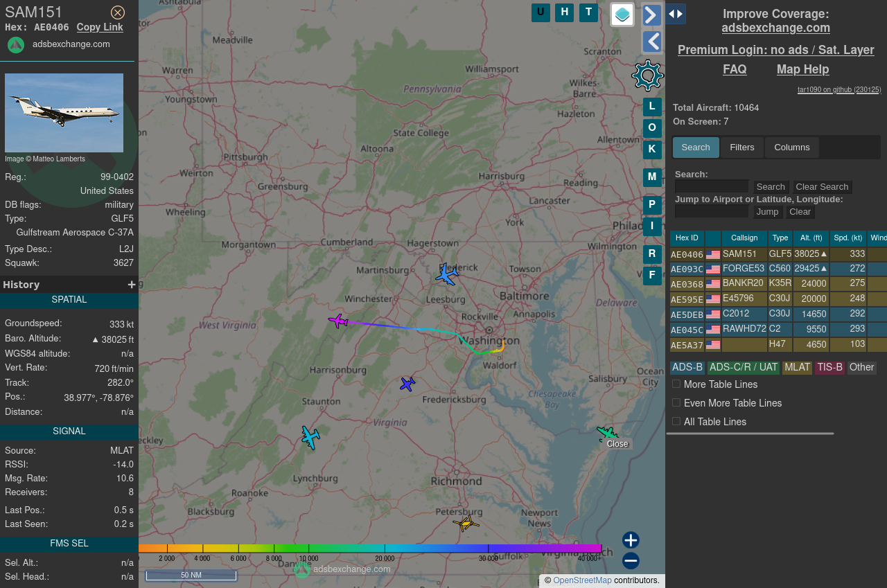Image resolution: width=887 pixels, height=588 pixels.
Task: Enable Even More Table Lines checkbox
Action: pos(676,402)
